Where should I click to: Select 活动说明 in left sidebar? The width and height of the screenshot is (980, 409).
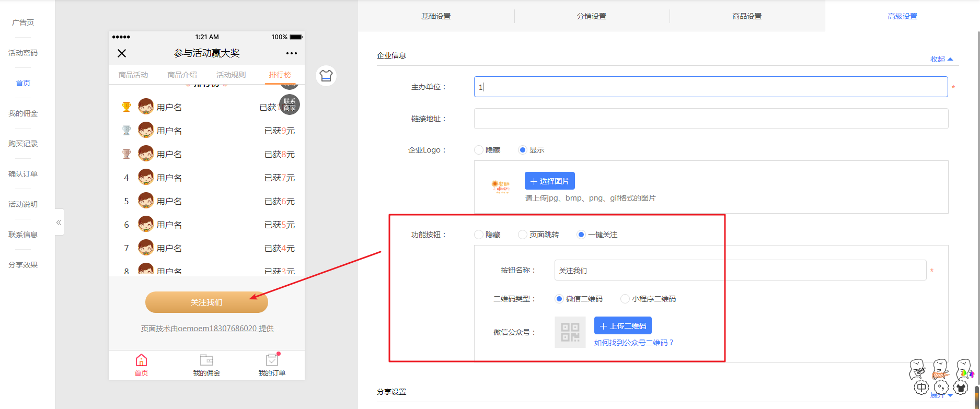click(x=23, y=204)
